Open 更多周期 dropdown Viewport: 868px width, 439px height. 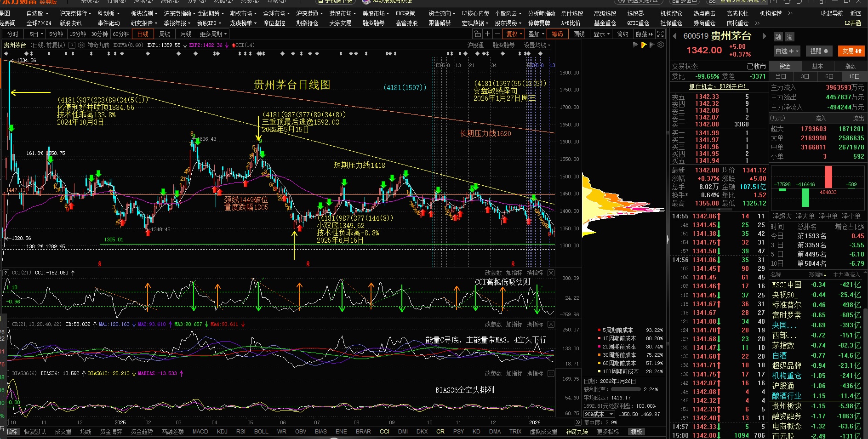point(213,34)
